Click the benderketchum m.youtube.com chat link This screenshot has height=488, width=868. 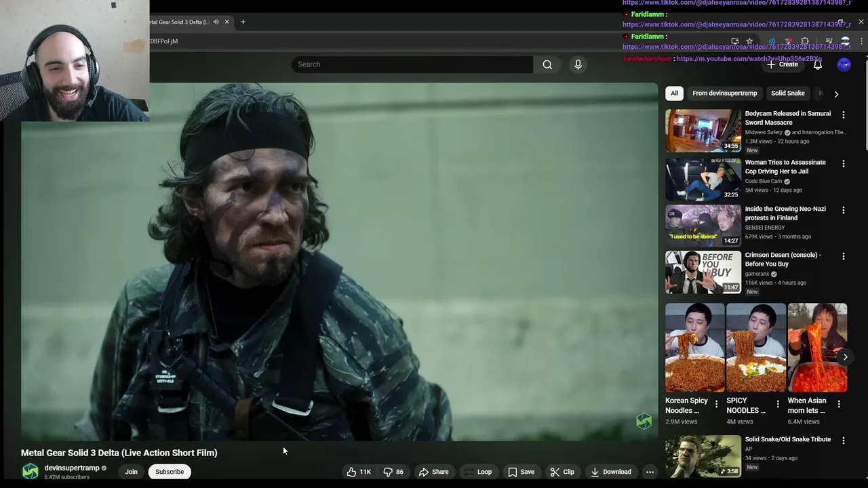749,59
